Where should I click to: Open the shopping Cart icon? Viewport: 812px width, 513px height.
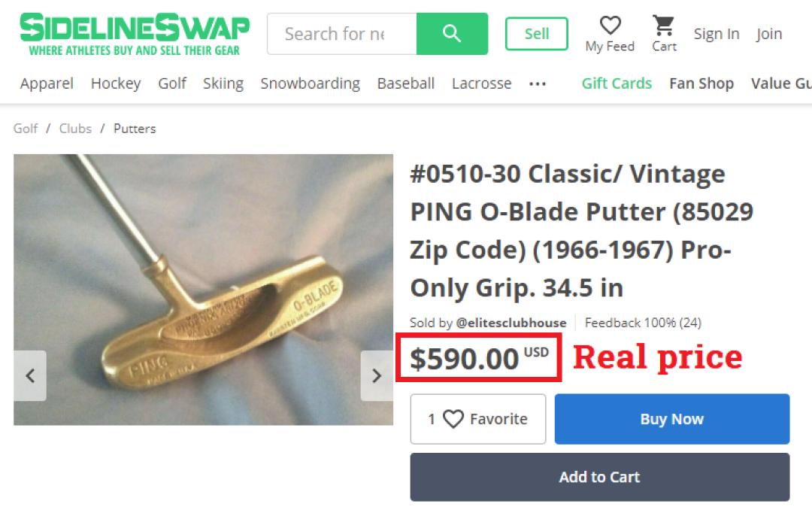(x=663, y=26)
